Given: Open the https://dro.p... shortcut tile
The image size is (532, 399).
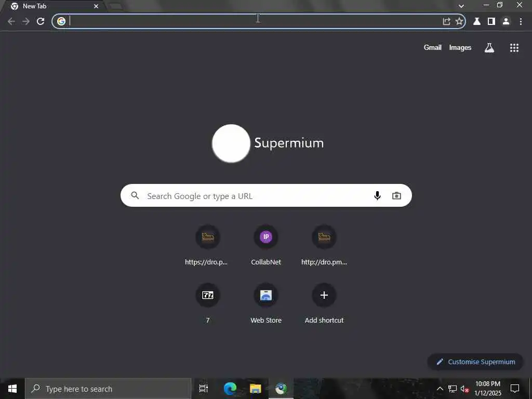Looking at the screenshot, I should [208, 246].
